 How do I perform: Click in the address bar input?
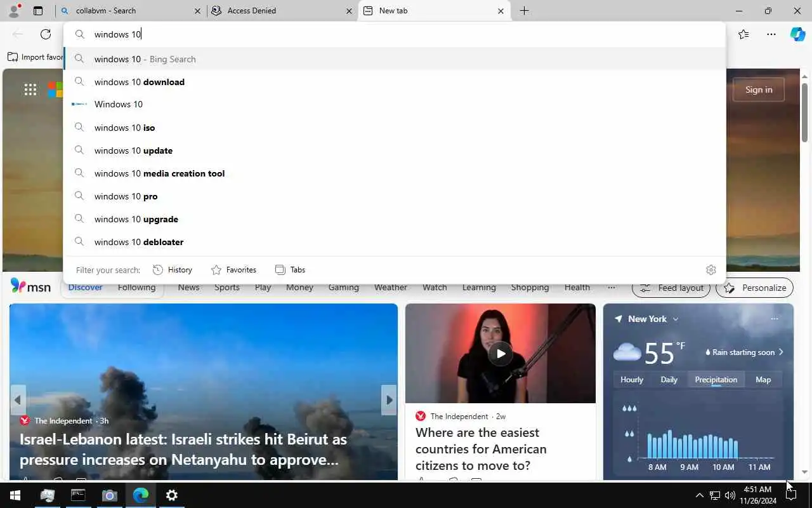[394, 34]
